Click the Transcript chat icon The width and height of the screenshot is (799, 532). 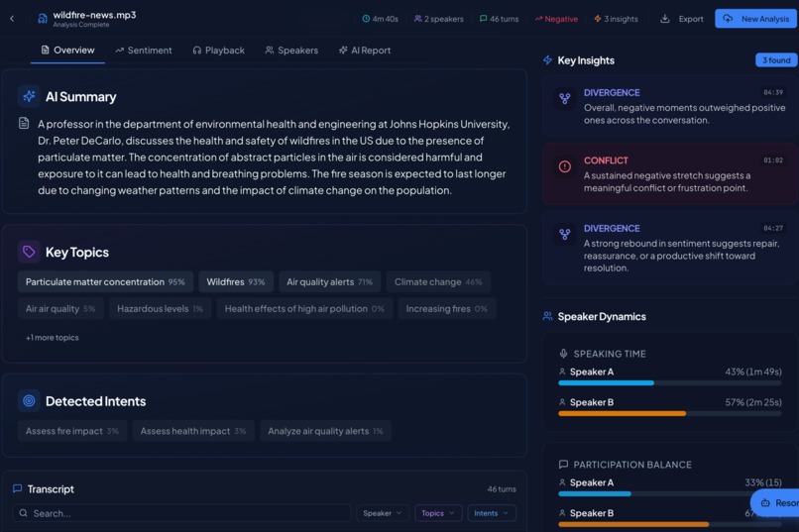click(x=17, y=488)
